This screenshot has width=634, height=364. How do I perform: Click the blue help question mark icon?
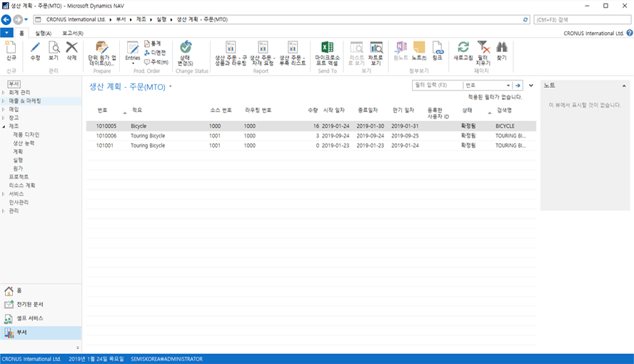click(630, 33)
